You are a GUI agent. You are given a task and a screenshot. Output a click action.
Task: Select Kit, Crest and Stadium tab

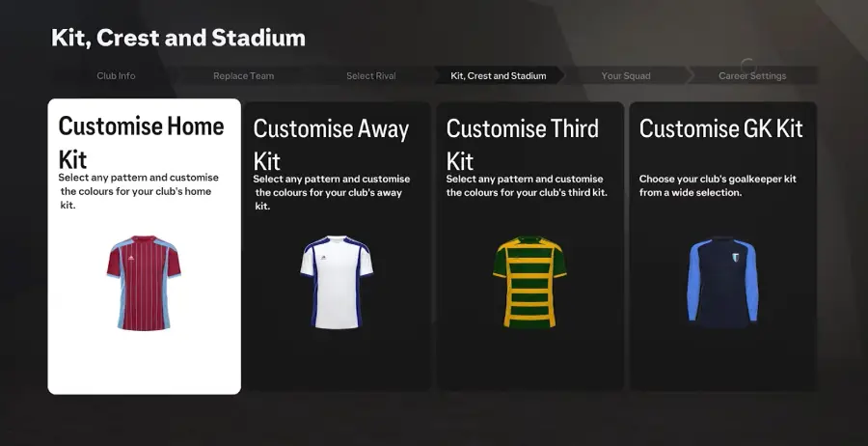point(498,75)
